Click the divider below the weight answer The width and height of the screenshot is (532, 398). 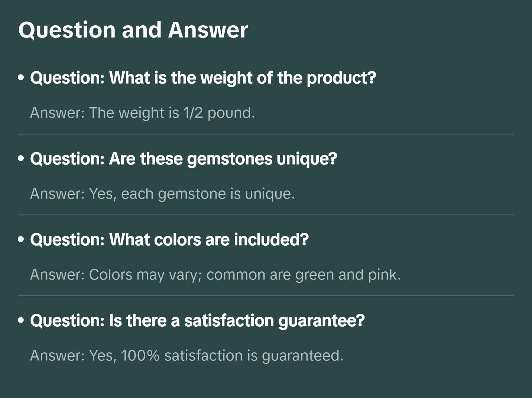click(266, 134)
